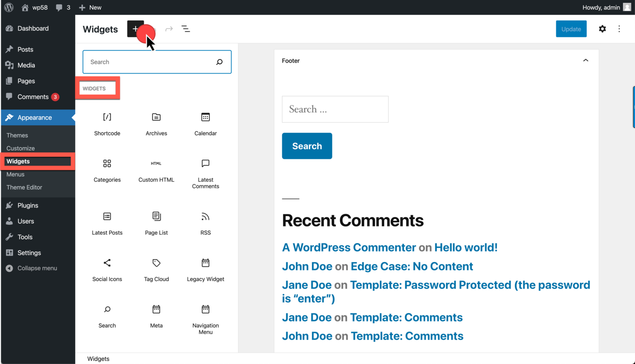Image resolution: width=635 pixels, height=364 pixels.
Task: Open the list view overview icon
Action: [186, 28]
